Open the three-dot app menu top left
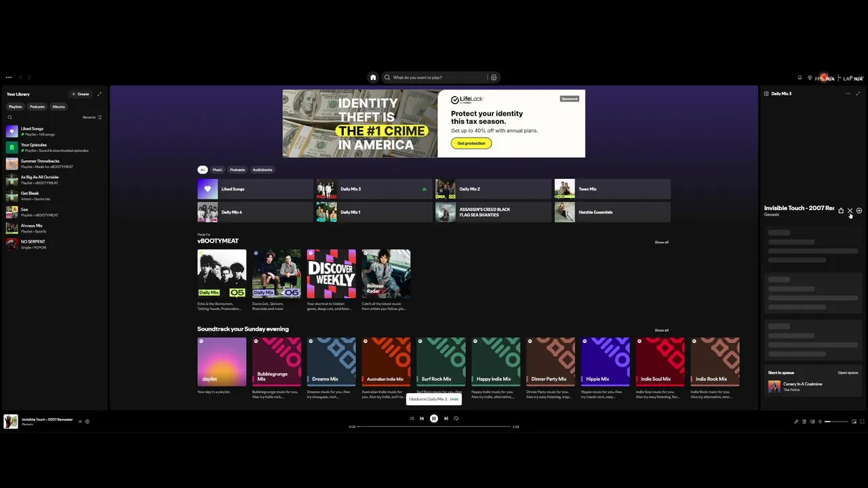The image size is (868, 488). click(9, 77)
